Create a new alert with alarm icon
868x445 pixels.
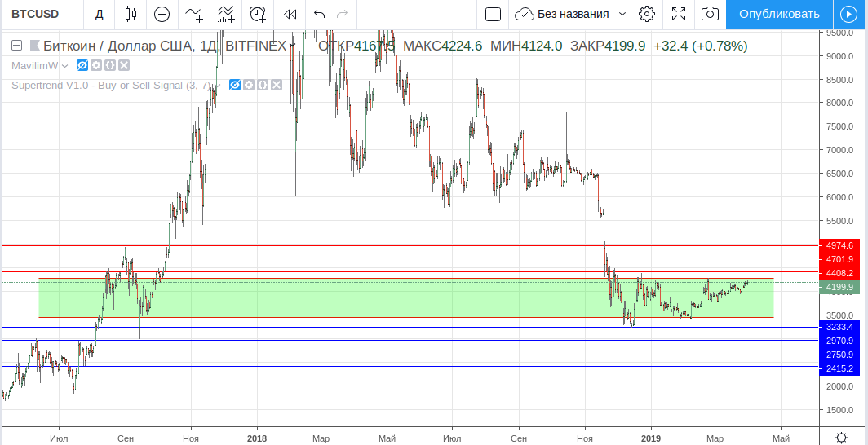(258, 14)
